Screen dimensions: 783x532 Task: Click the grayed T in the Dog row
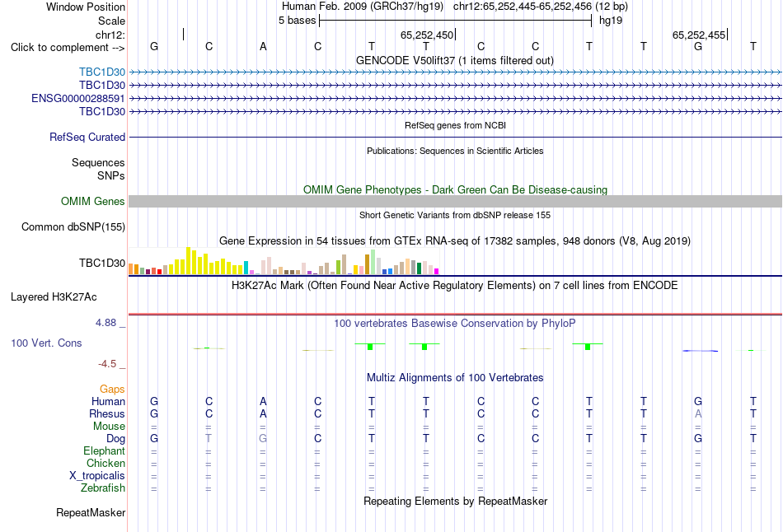coord(209,438)
